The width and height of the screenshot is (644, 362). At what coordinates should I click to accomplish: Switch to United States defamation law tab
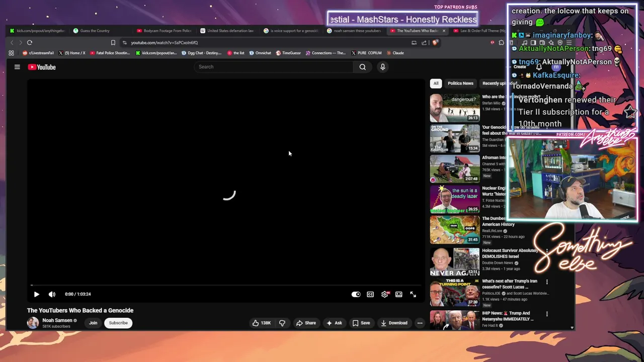tap(227, 31)
